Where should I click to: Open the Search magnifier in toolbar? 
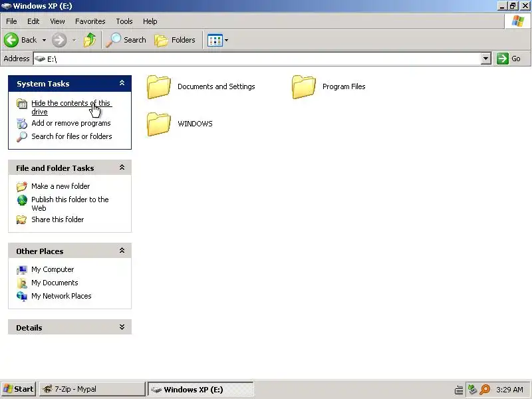pyautogui.click(x=113, y=40)
